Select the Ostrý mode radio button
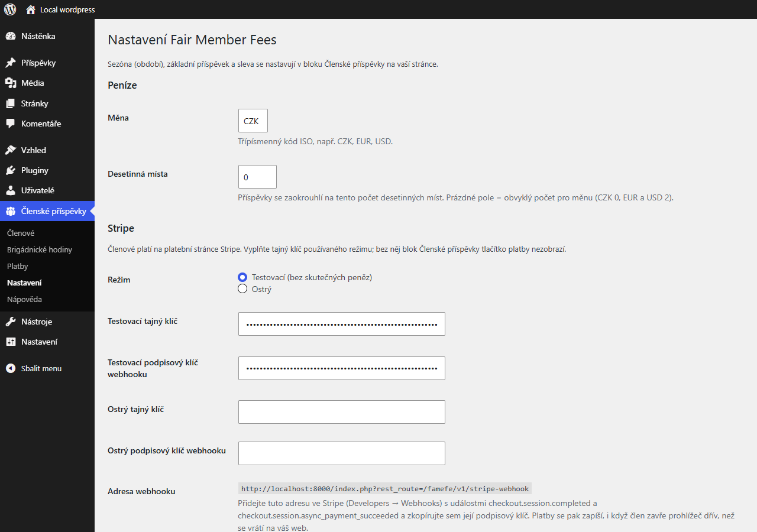 pos(242,289)
